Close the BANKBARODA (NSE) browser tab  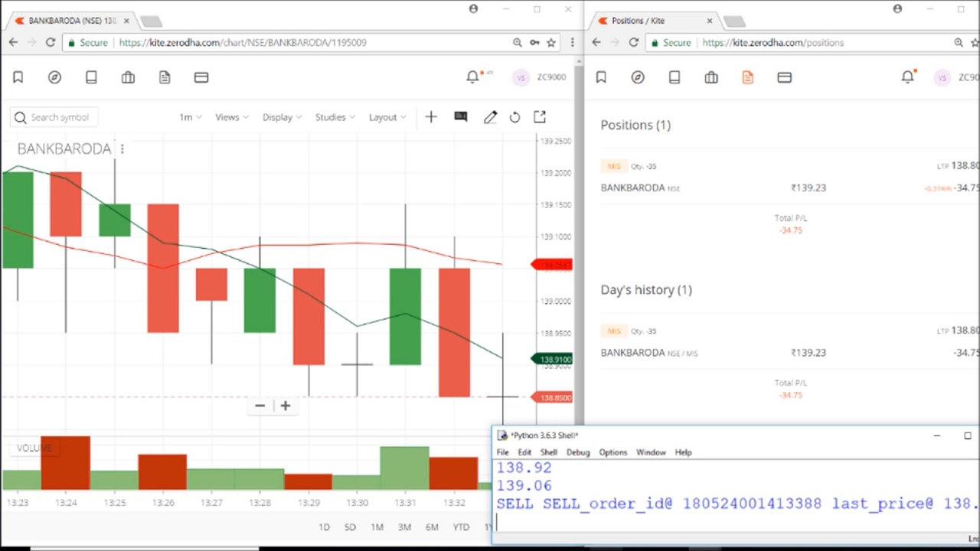point(126,21)
